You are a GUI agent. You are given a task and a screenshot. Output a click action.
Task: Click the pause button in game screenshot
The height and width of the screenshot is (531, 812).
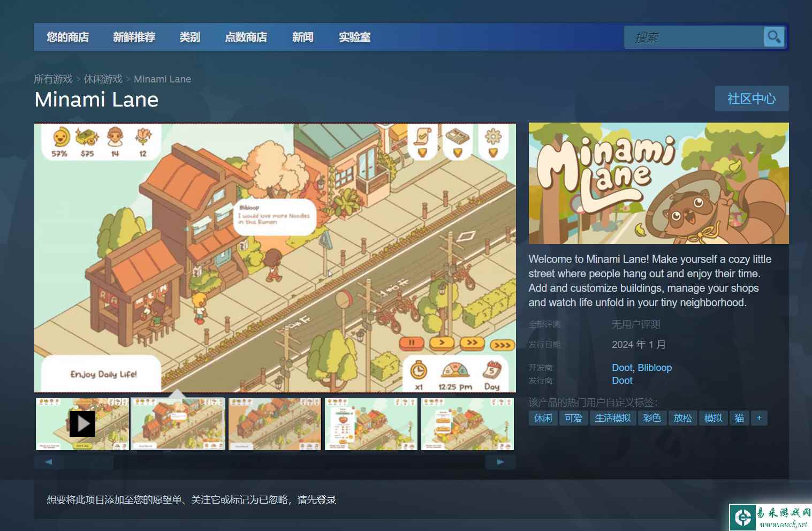tap(412, 343)
